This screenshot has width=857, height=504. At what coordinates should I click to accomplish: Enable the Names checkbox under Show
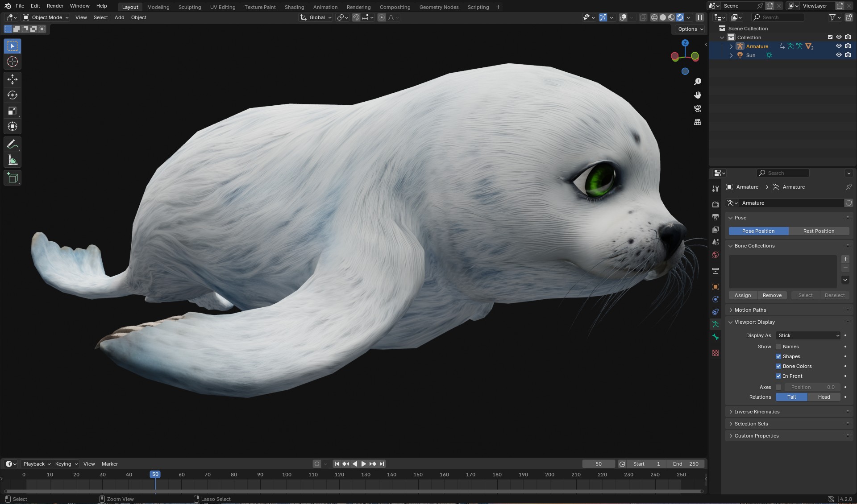click(x=779, y=347)
